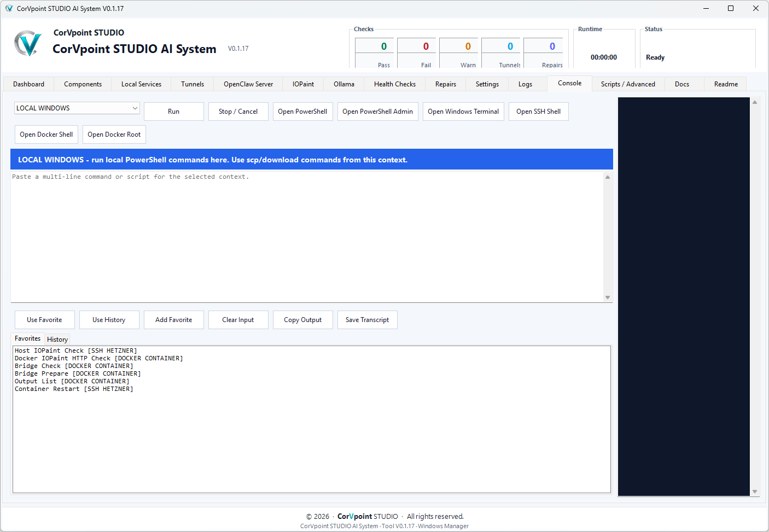
Task: Click the Copy Output button
Action: tap(303, 320)
